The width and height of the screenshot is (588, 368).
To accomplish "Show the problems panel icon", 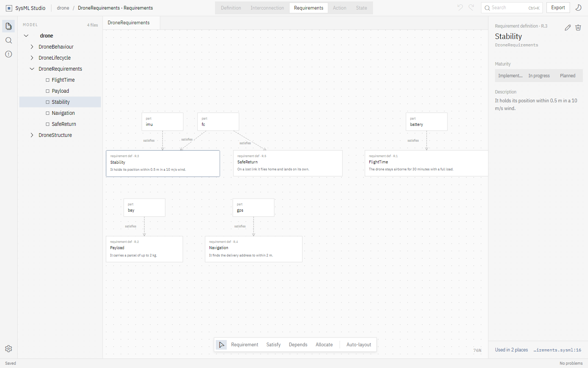I will 8,54.
